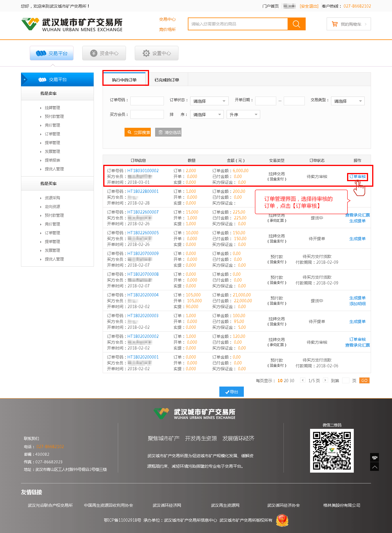
Task: Click the orange magnifier search icon
Action: point(296,24)
